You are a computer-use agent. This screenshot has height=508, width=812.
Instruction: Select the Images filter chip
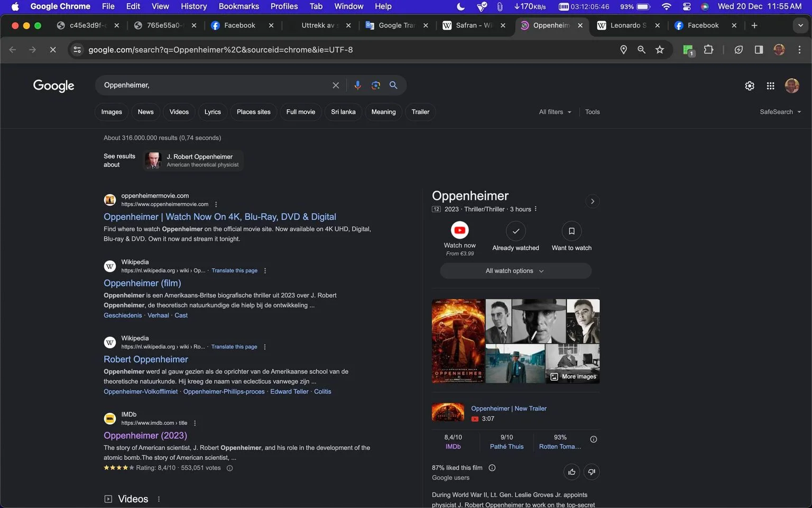pyautogui.click(x=112, y=112)
